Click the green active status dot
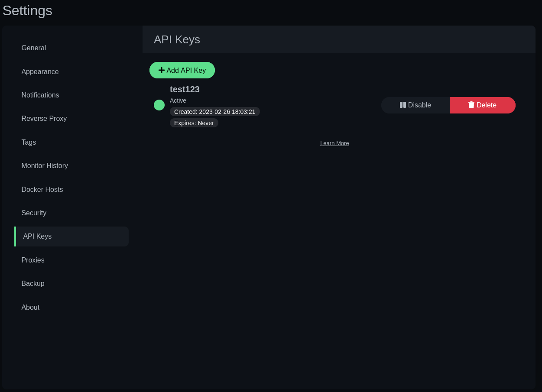 click(159, 105)
